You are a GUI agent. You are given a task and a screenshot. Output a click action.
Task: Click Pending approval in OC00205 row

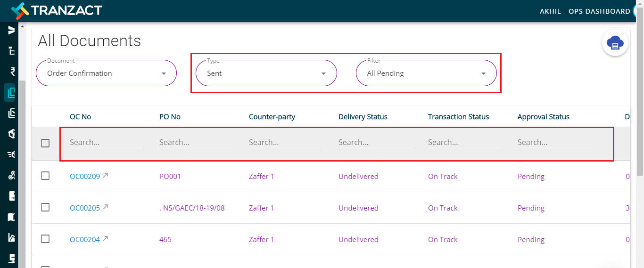coord(531,208)
